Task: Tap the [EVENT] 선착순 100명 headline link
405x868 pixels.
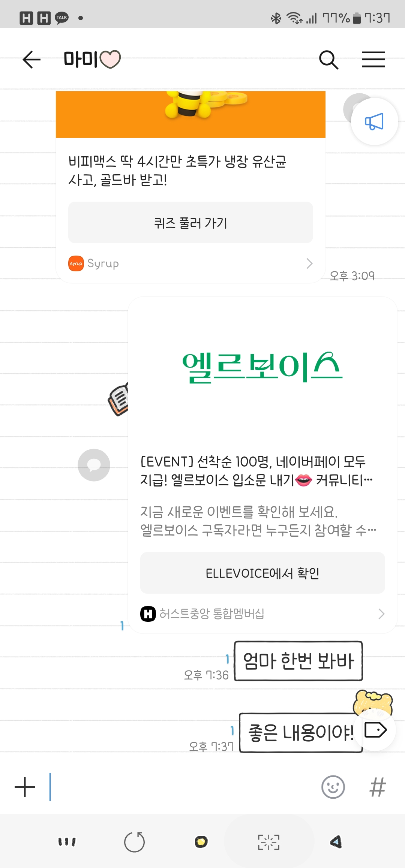Action: (256, 471)
